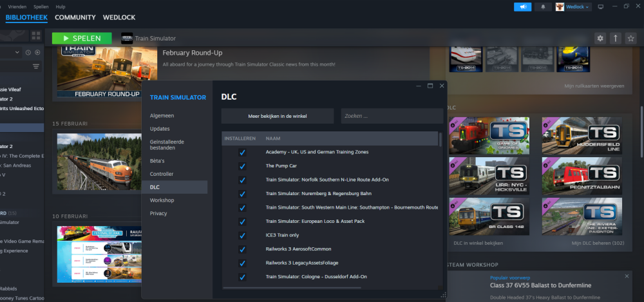Image resolution: width=644 pixels, height=302 pixels.
Task: Open the notifications bell
Action: [x=543, y=6]
